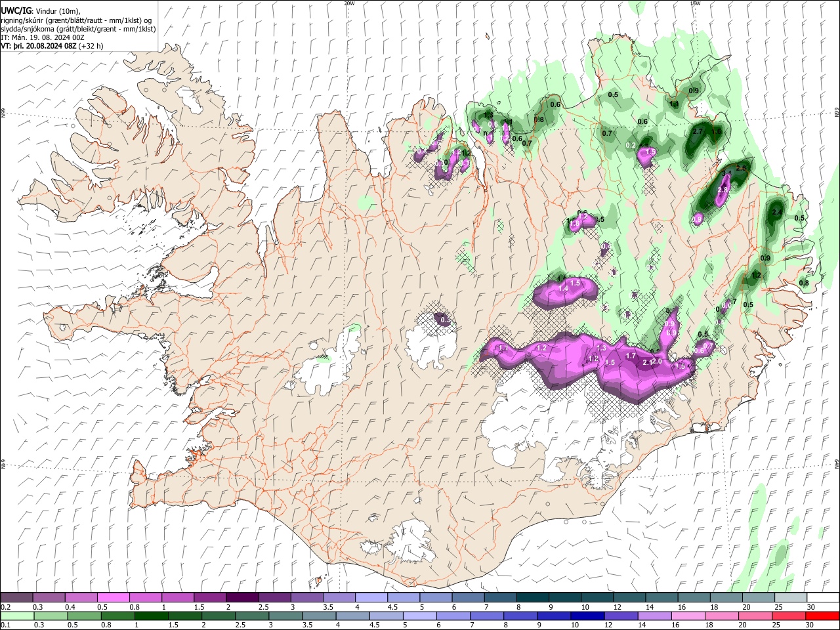Click the 0.3 value over the central glacier
The width and height of the screenshot is (840, 630).
coord(445,320)
